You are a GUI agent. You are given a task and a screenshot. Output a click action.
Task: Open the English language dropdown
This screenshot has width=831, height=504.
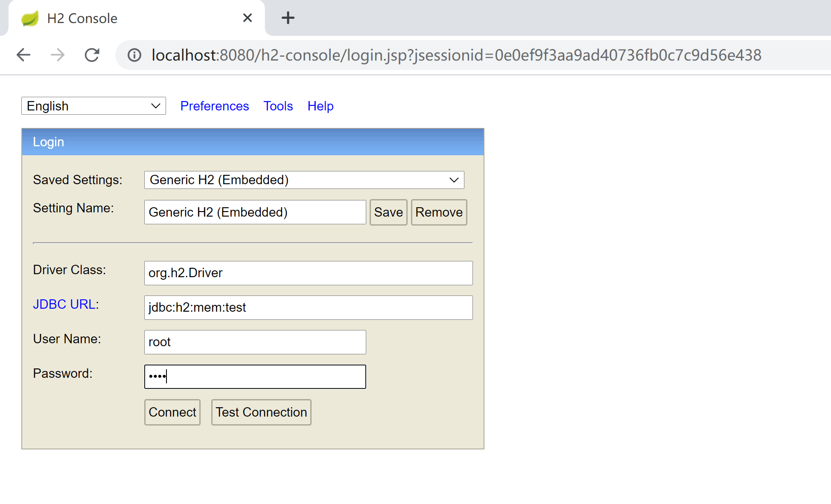93,106
